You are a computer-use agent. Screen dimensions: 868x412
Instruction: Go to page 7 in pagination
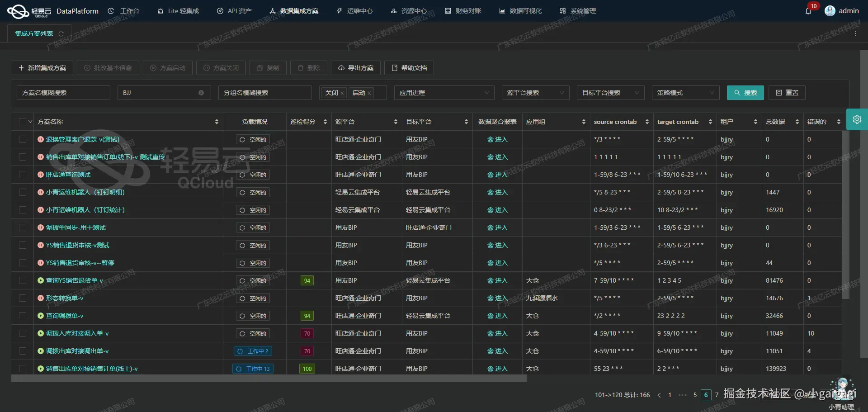pos(717,395)
